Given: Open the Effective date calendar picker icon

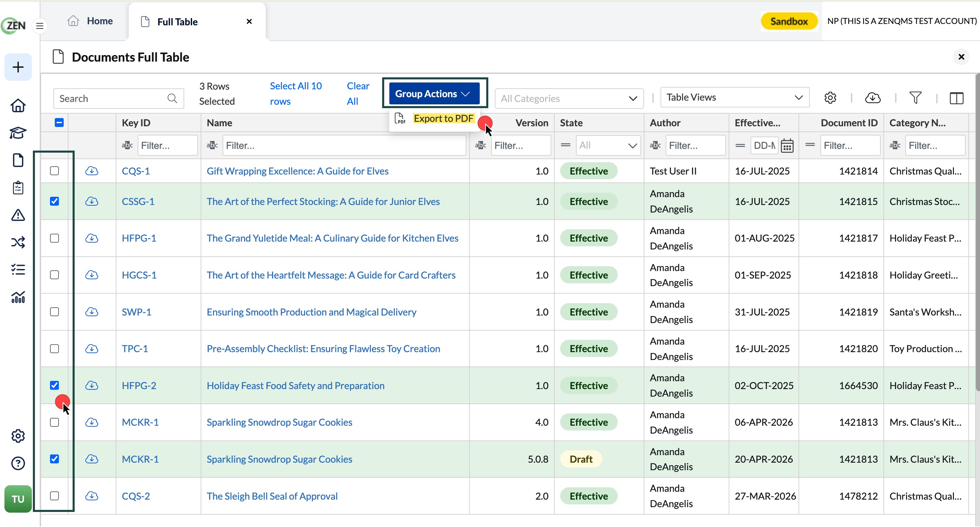Looking at the screenshot, I should pyautogui.click(x=787, y=146).
